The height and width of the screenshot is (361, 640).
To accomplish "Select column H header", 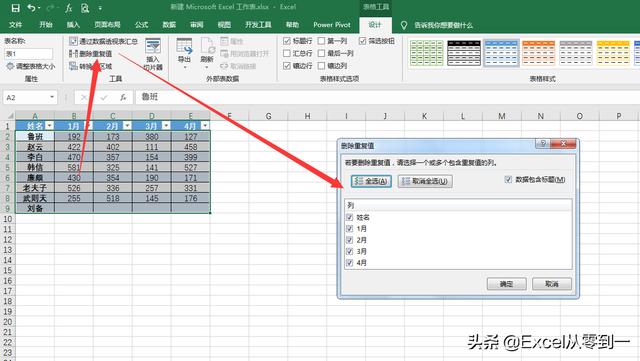I will pos(307,116).
